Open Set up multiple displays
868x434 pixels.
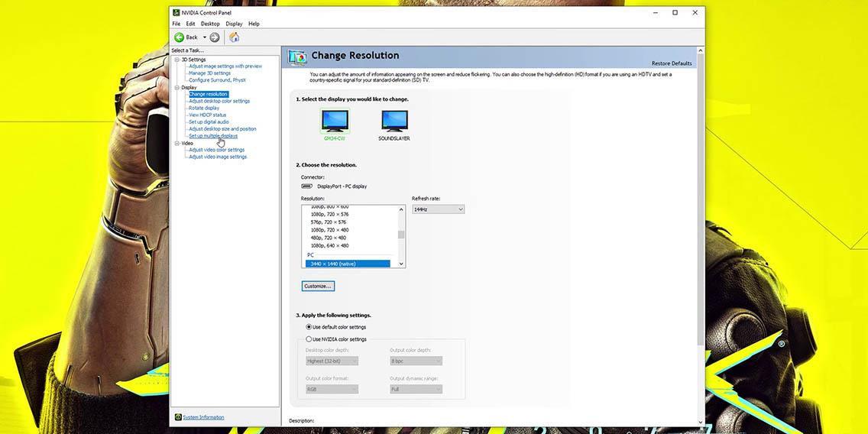point(213,136)
